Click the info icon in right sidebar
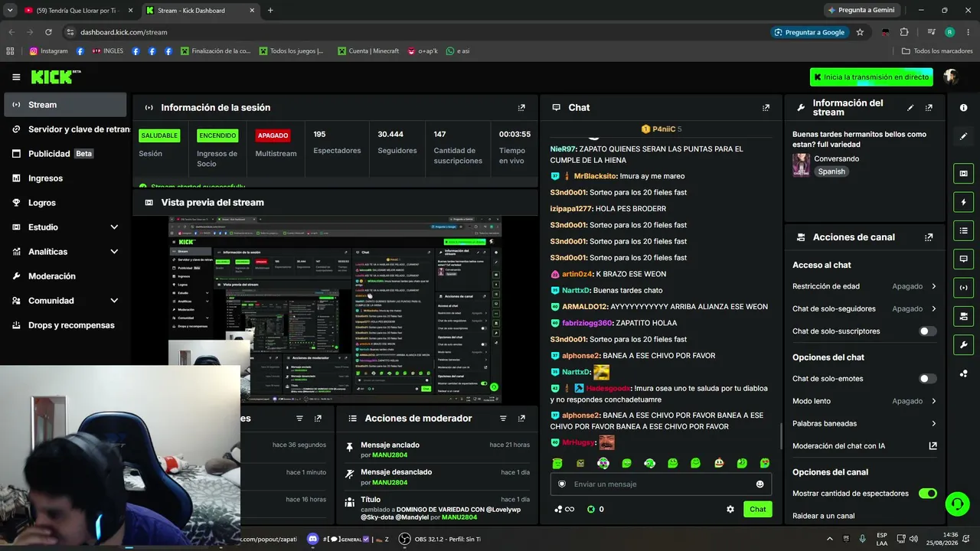 [963, 108]
